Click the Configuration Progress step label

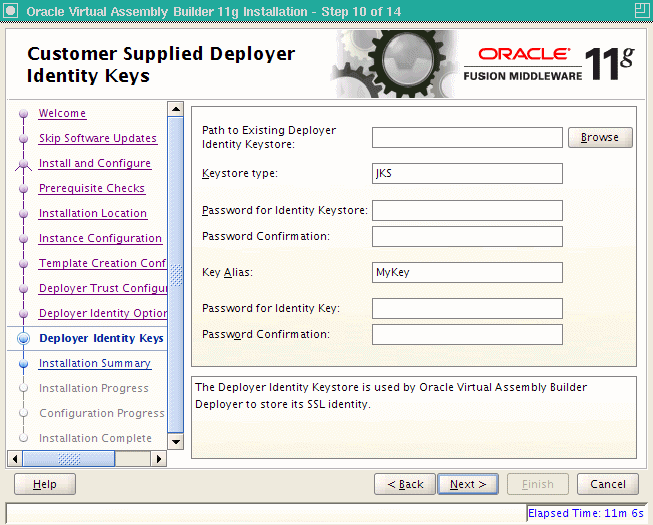pyautogui.click(x=102, y=413)
